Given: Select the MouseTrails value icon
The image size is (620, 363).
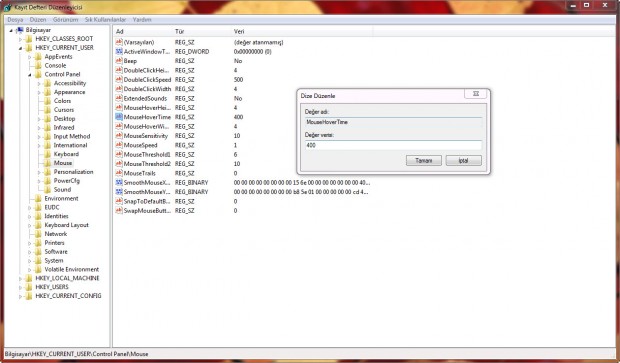Looking at the screenshot, I should [x=119, y=173].
